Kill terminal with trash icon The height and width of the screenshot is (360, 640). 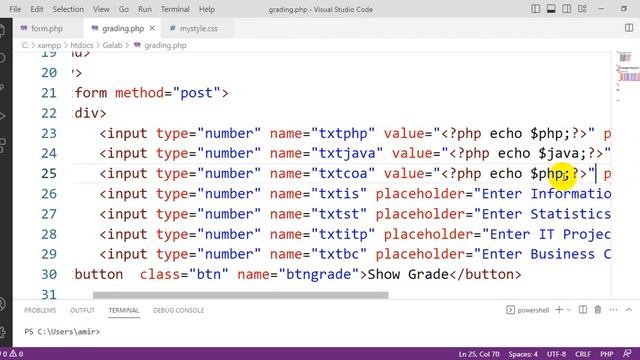tap(598, 310)
